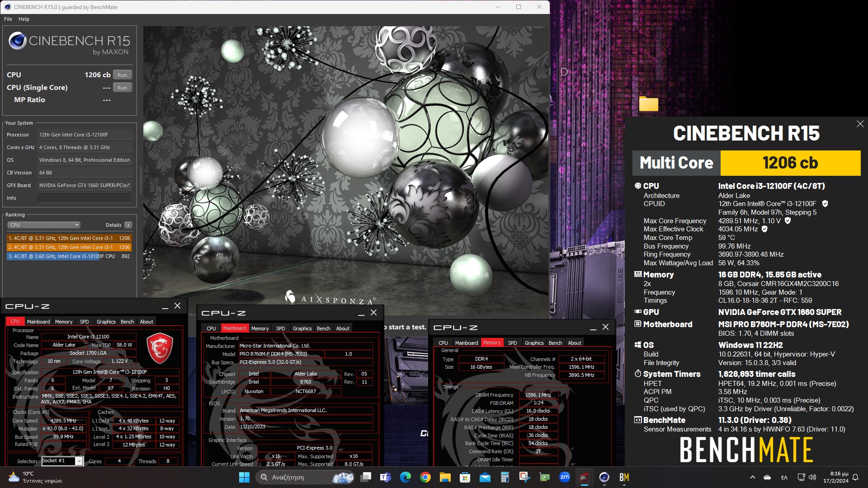Viewport: 868px width, 488px height.
Task: Show hidden system tray icons
Action: [x=753, y=477]
